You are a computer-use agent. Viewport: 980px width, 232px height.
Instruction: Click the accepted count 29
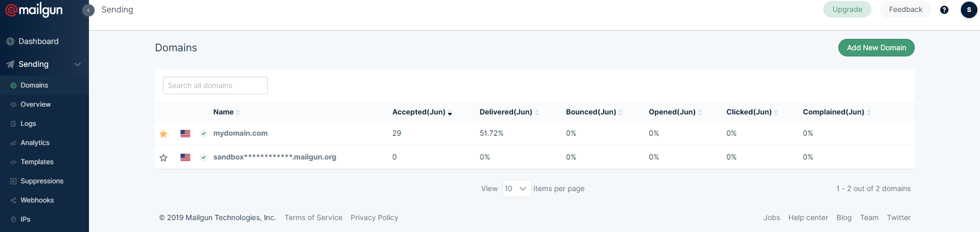pos(397,133)
